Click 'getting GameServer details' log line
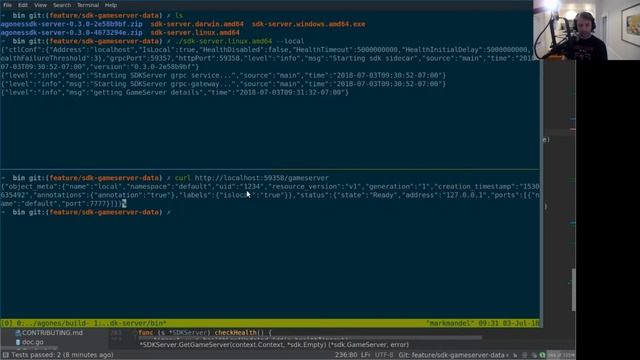The height and width of the screenshot is (360, 640). (x=175, y=93)
